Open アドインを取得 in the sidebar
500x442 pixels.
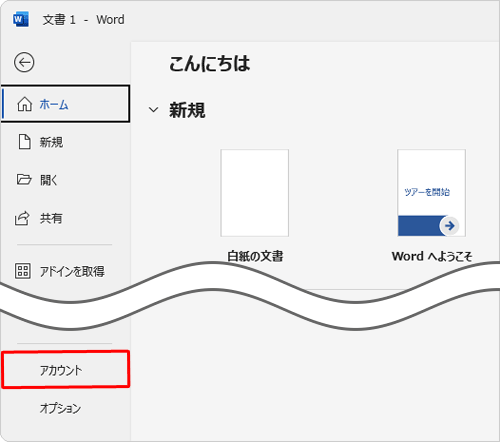65,271
